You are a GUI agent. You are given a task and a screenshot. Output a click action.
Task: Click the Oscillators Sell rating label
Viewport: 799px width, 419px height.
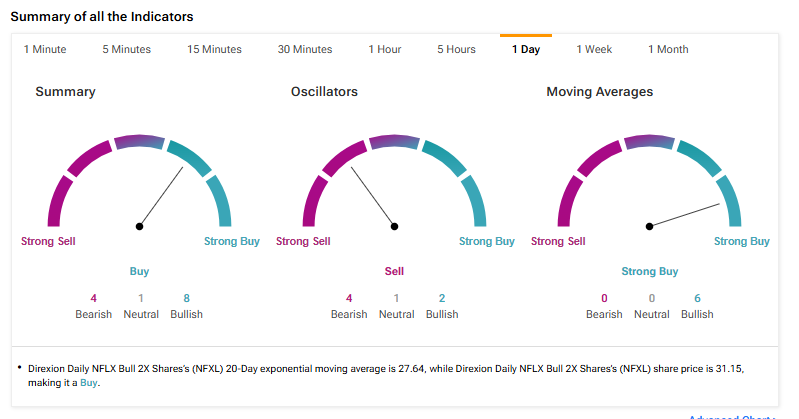tap(395, 271)
